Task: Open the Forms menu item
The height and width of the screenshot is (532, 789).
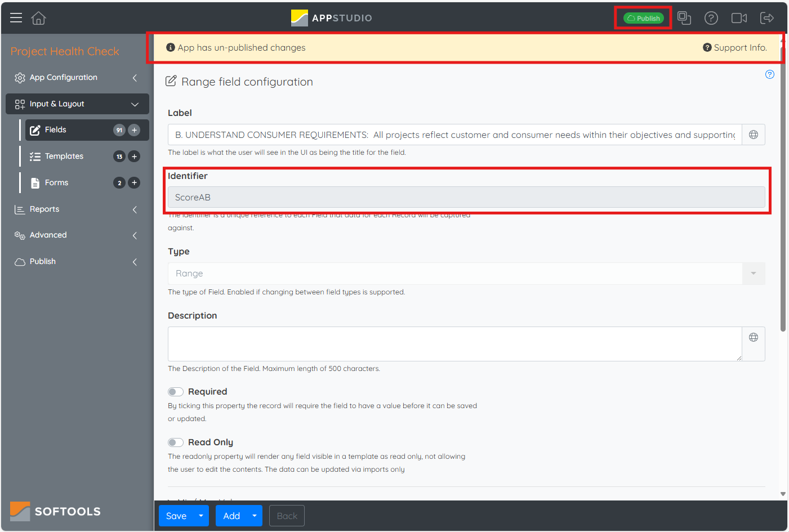Action: click(57, 183)
